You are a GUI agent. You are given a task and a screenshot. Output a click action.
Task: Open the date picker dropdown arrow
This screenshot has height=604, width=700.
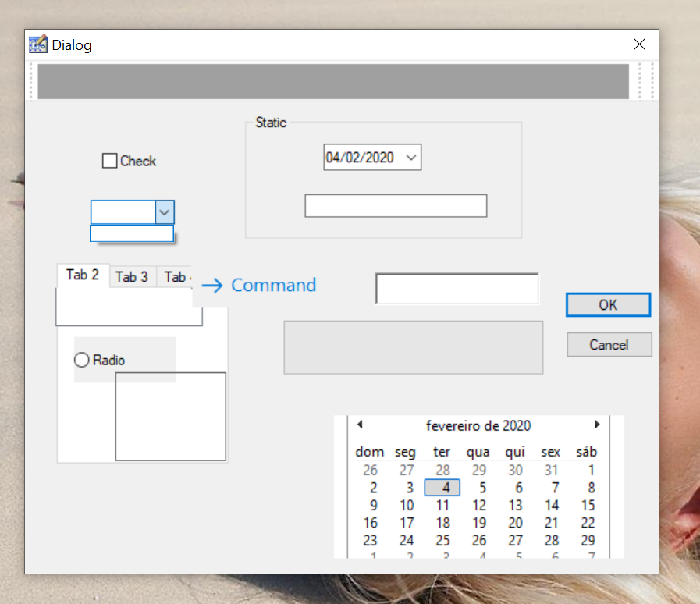coord(412,158)
